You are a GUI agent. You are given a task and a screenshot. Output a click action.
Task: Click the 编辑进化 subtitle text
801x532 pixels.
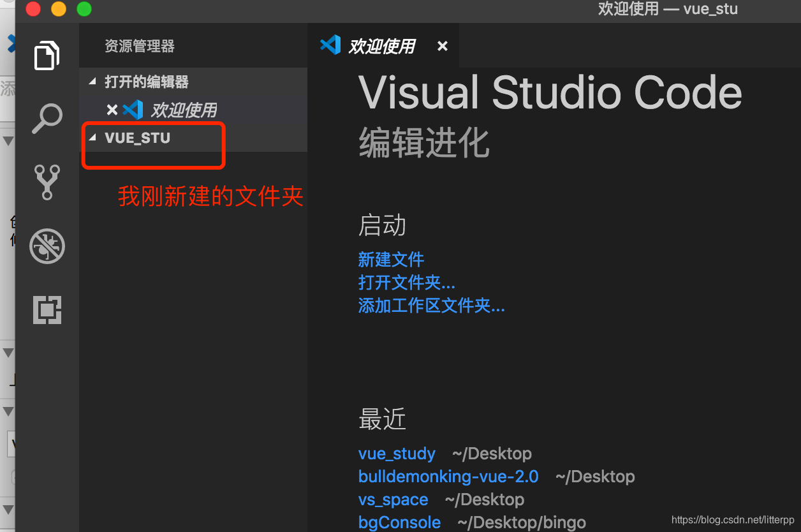point(424,142)
